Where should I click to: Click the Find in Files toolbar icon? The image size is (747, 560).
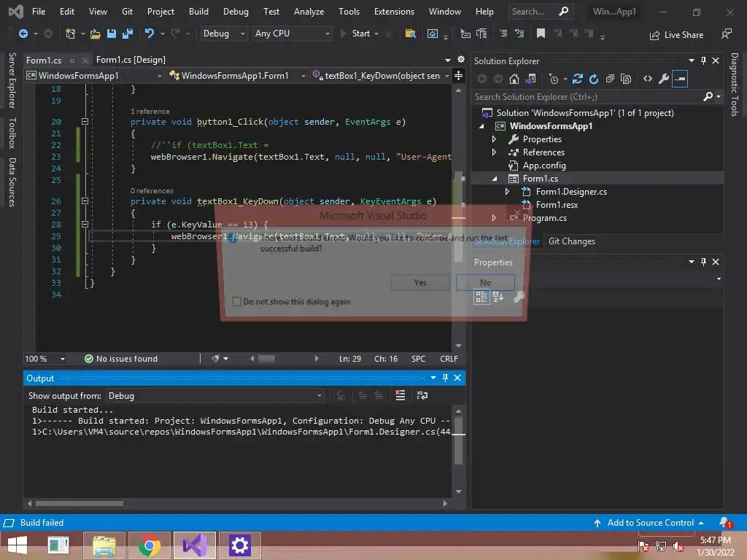(x=410, y=34)
